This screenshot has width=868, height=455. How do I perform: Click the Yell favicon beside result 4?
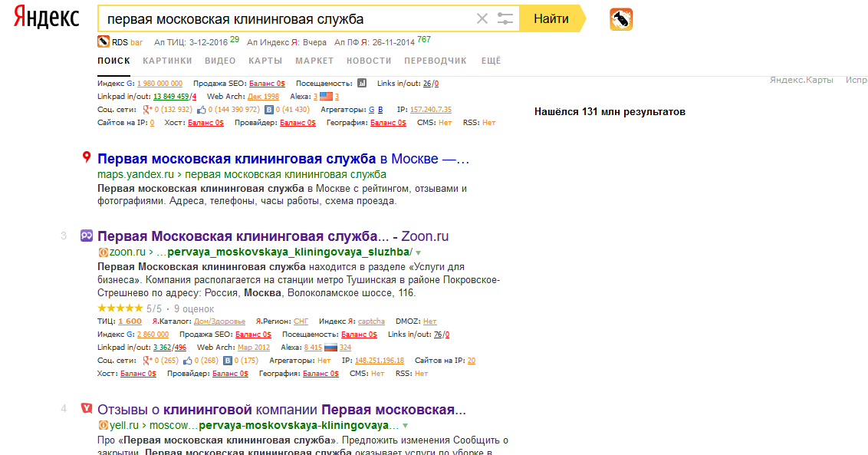(x=87, y=408)
